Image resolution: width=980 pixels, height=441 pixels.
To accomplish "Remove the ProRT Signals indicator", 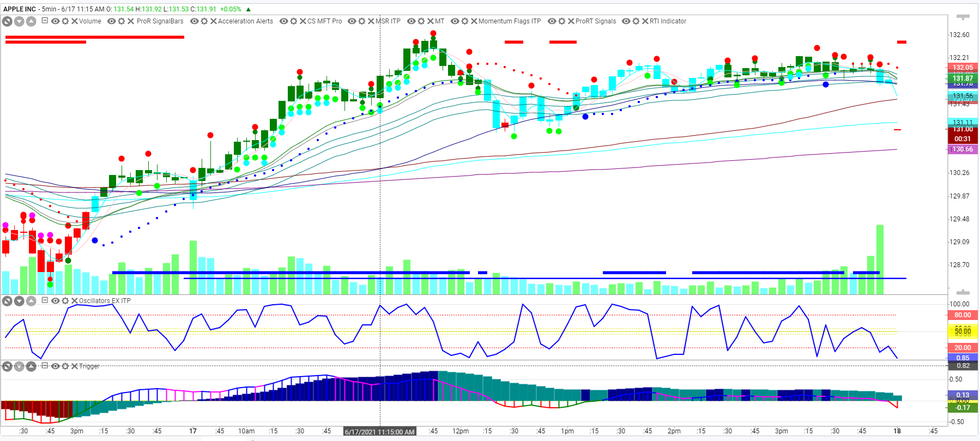I will [x=571, y=21].
